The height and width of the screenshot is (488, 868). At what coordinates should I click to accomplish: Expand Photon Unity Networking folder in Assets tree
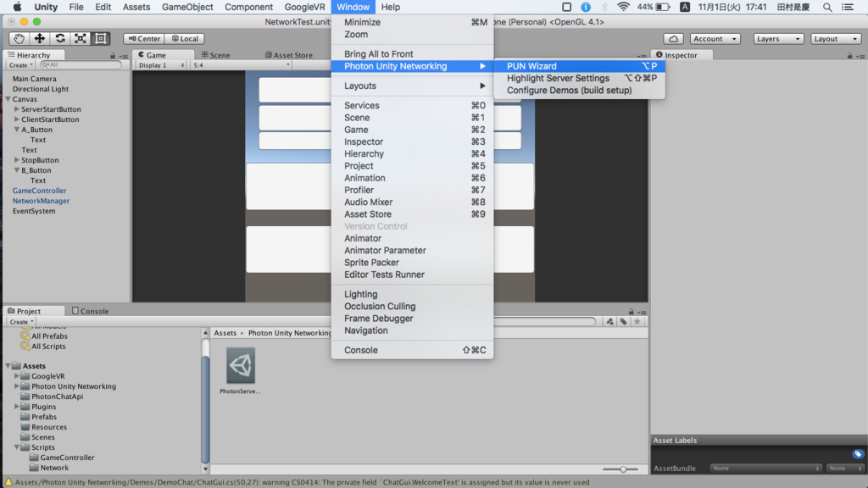tap(17, 386)
